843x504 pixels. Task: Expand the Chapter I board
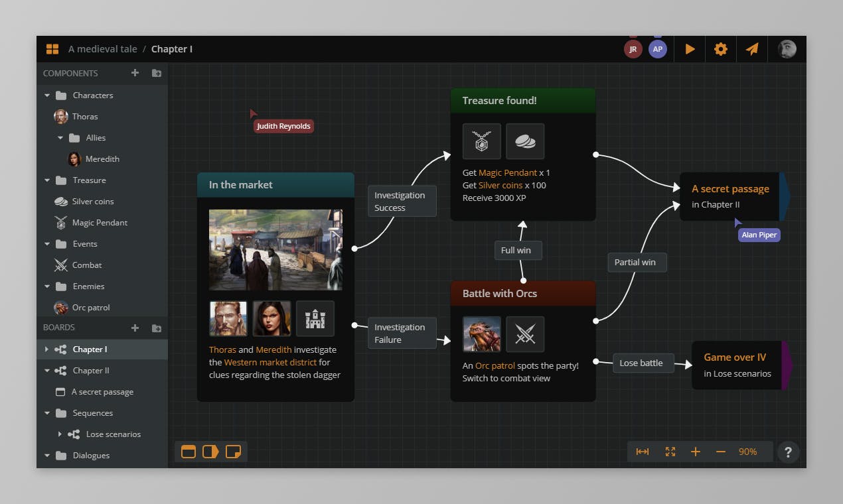pyautogui.click(x=46, y=349)
